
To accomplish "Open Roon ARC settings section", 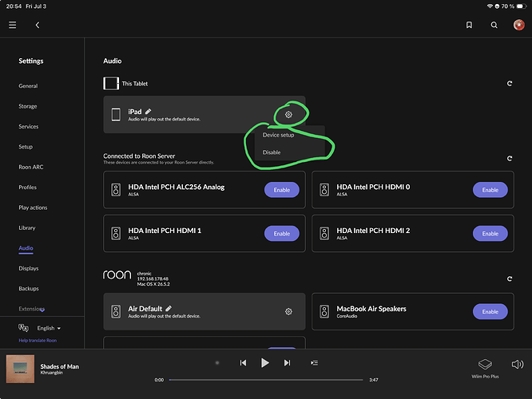I will click(x=31, y=167).
